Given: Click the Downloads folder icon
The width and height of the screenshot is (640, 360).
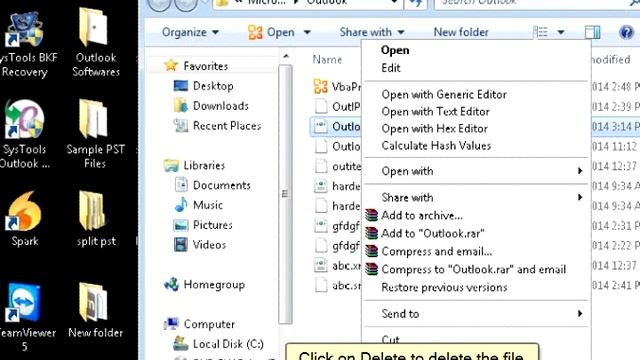Looking at the screenshot, I should (x=181, y=105).
